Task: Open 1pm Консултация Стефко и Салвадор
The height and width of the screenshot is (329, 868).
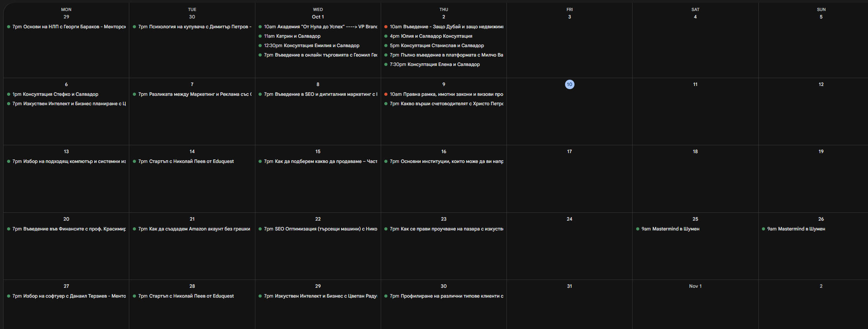Action: tap(55, 94)
